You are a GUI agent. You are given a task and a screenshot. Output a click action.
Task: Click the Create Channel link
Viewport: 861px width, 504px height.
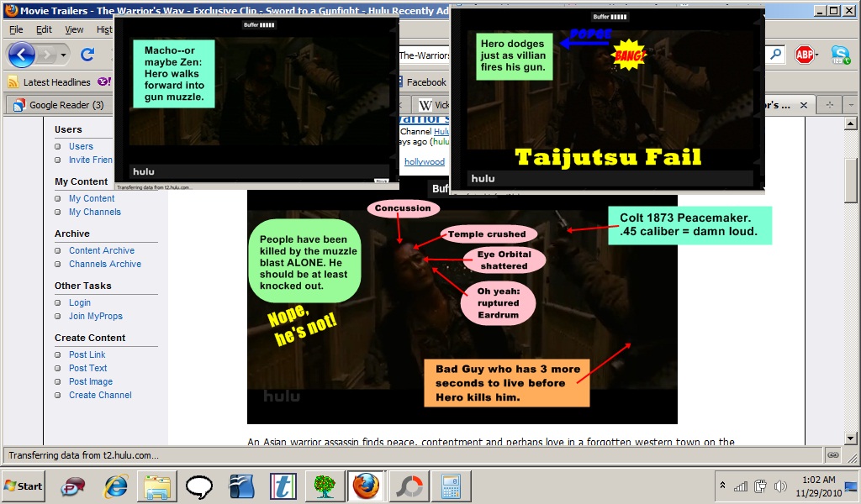[x=101, y=395]
